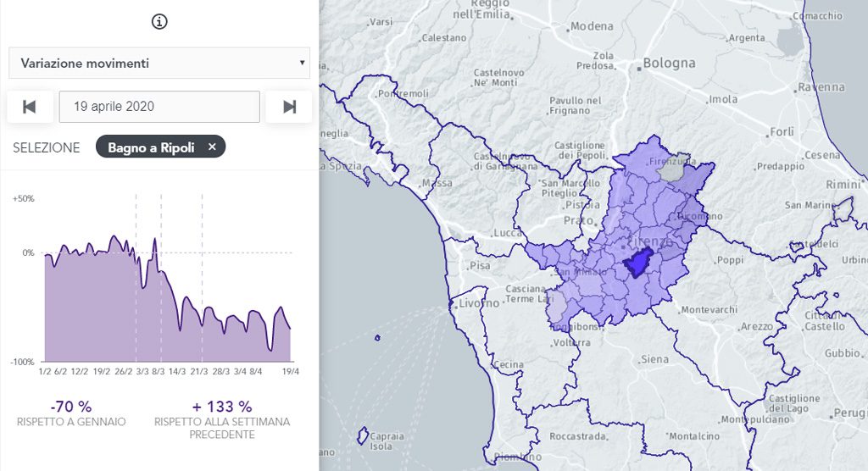Click the Bagno a Ripoli selection chip

click(151, 147)
